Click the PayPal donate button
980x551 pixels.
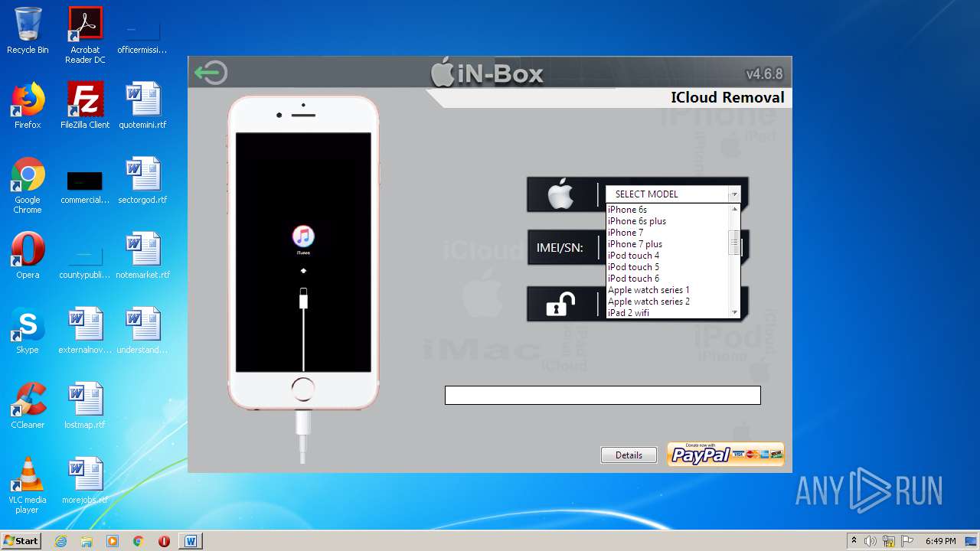pyautogui.click(x=725, y=454)
